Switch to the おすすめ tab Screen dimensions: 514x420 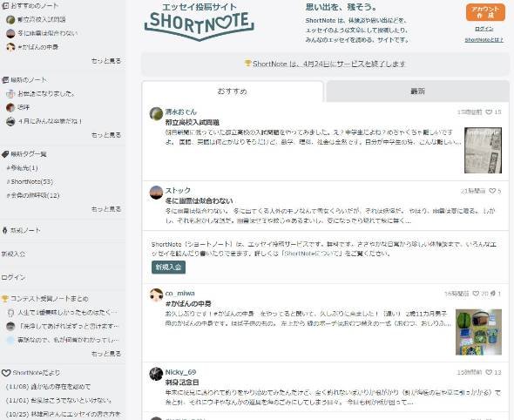tap(233, 91)
